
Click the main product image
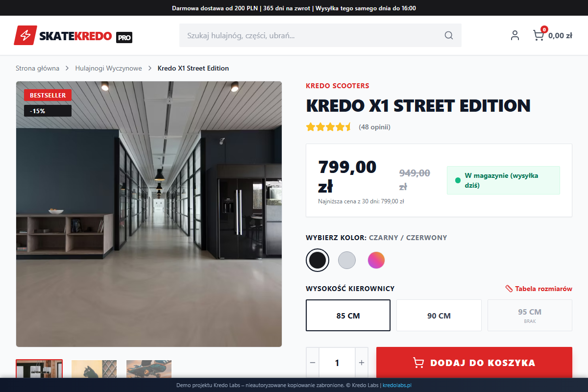click(x=149, y=214)
